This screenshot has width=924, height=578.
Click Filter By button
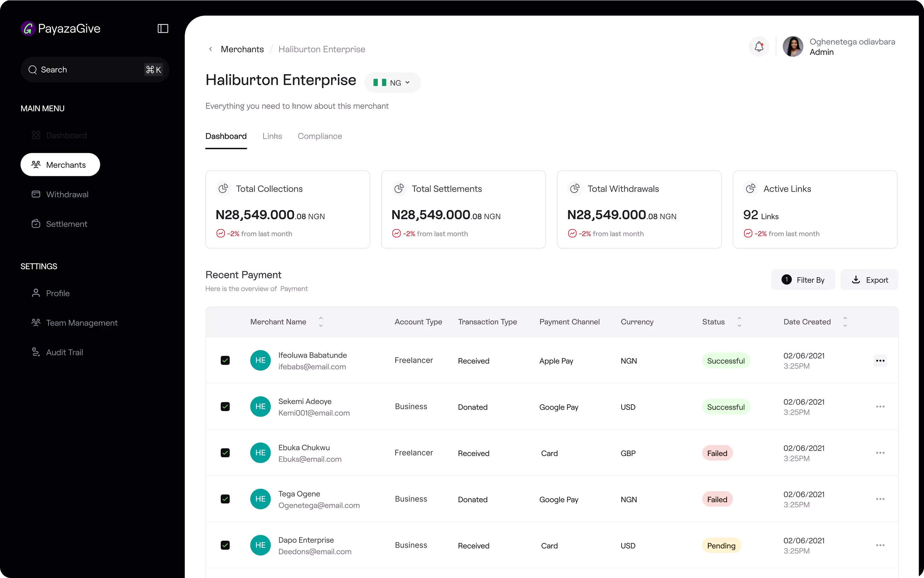(x=803, y=280)
